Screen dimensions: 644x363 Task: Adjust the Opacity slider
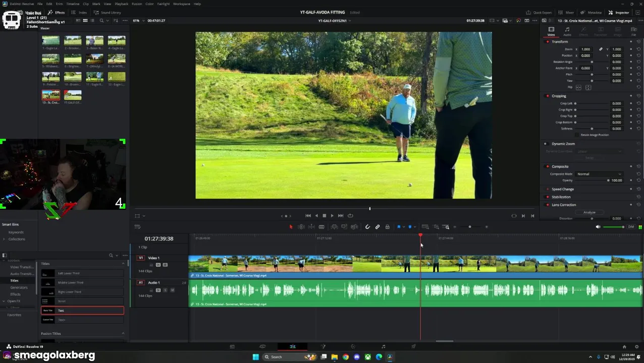pos(592,180)
